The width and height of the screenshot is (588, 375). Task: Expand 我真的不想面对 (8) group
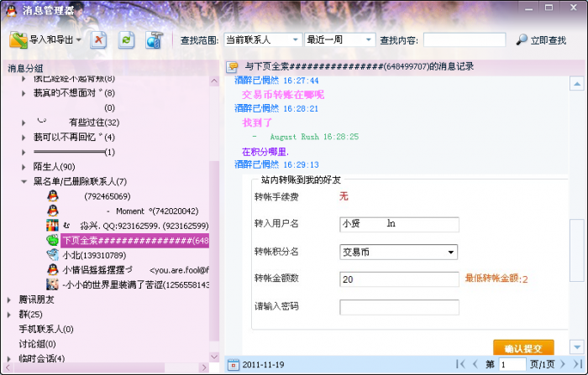coord(24,93)
